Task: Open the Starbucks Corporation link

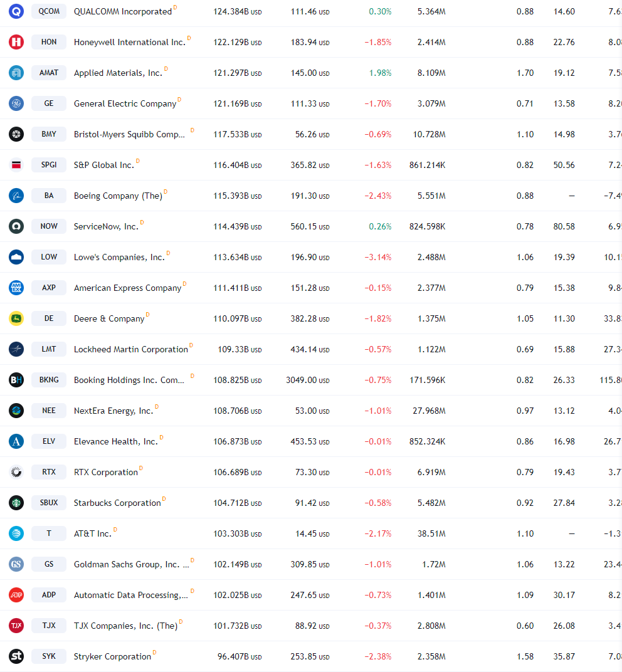Action: (x=117, y=503)
